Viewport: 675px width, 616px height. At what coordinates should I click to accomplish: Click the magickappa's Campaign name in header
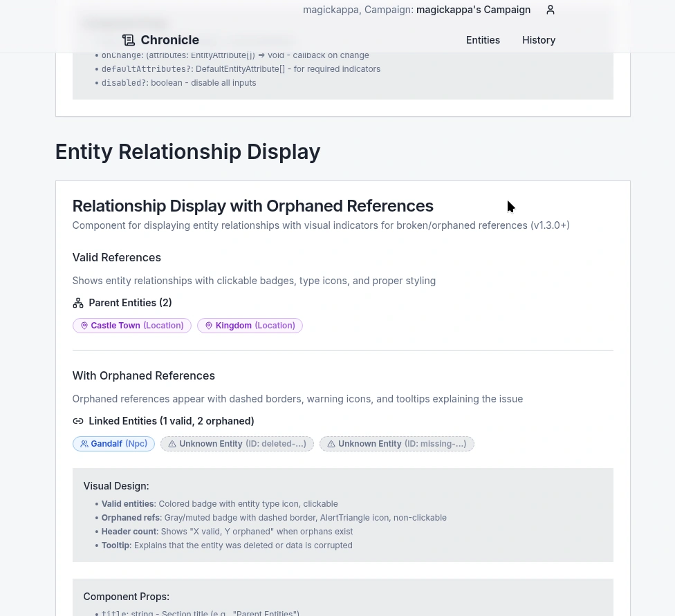(473, 10)
